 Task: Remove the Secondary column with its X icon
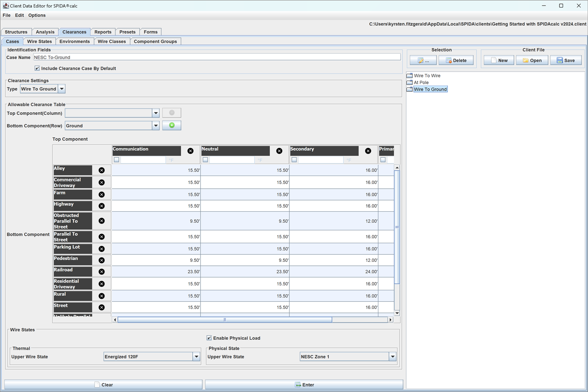pos(368,151)
